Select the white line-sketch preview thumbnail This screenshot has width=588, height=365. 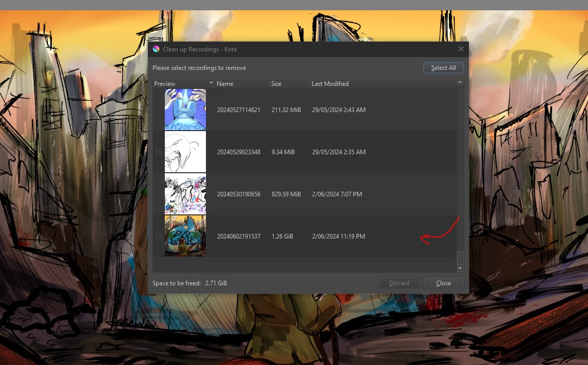point(185,152)
